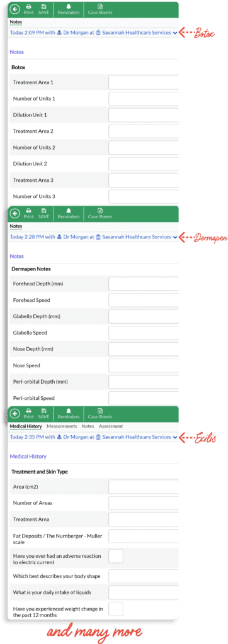Open the Medical History tab
The image size is (228, 644).
[x=26, y=426]
